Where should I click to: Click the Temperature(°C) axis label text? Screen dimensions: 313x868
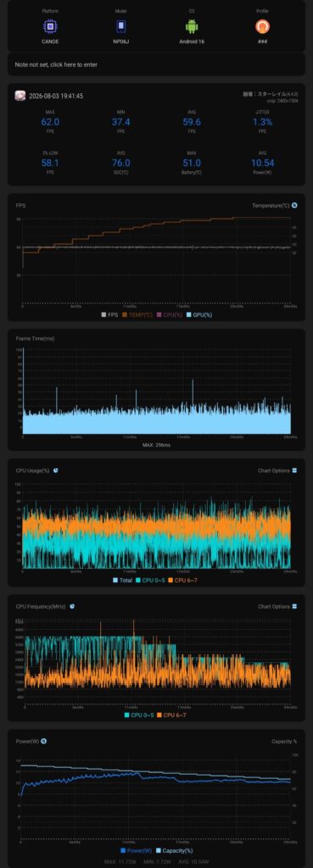click(x=271, y=205)
